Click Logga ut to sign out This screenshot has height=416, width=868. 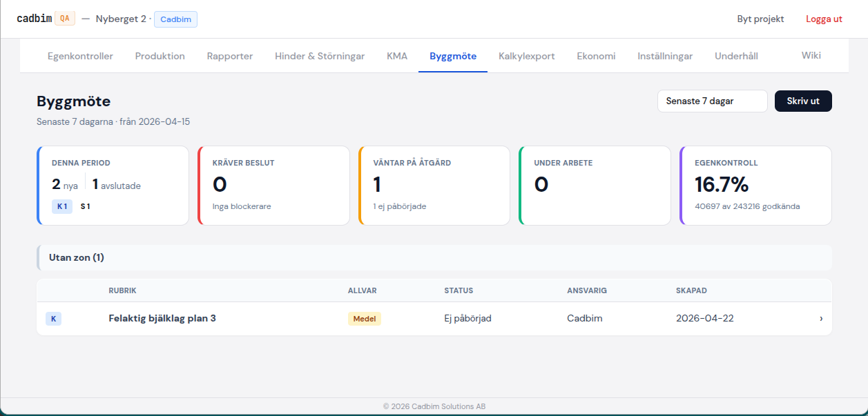click(824, 19)
